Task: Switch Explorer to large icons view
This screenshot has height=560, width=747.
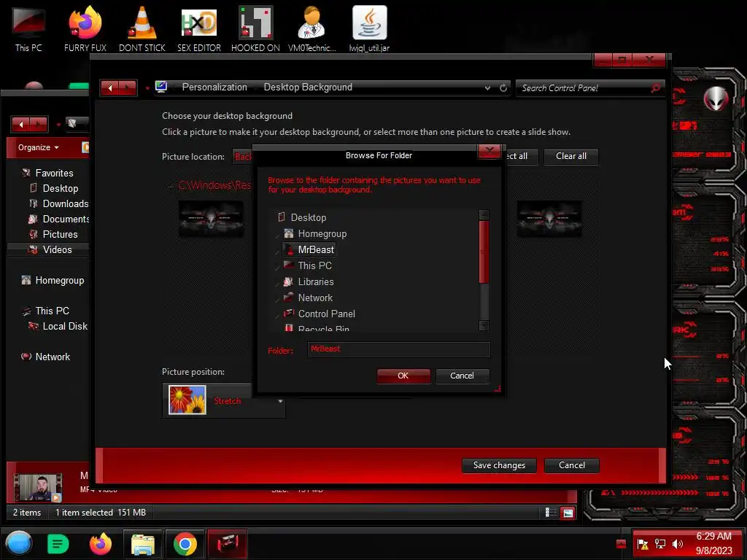Action: pos(568,513)
